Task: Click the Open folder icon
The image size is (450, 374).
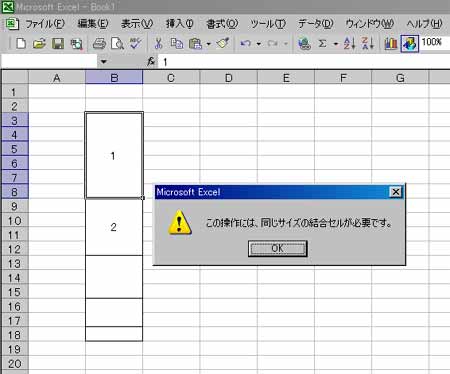Action: pyautogui.click(x=39, y=43)
